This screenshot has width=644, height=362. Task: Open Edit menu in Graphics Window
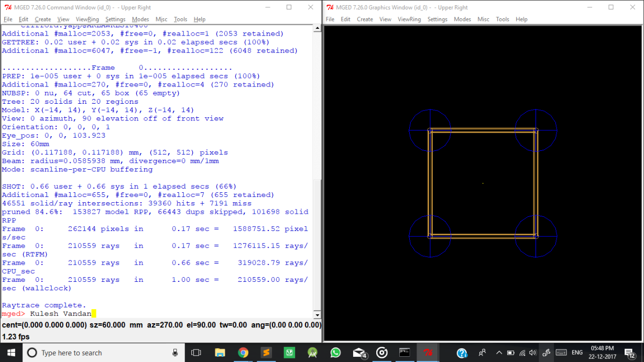point(345,19)
